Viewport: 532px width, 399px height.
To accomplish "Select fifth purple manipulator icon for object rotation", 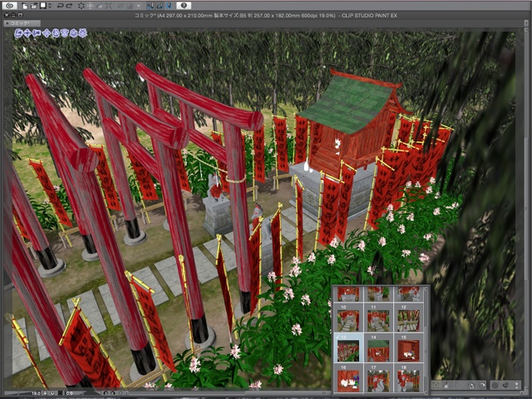I will (x=56, y=32).
